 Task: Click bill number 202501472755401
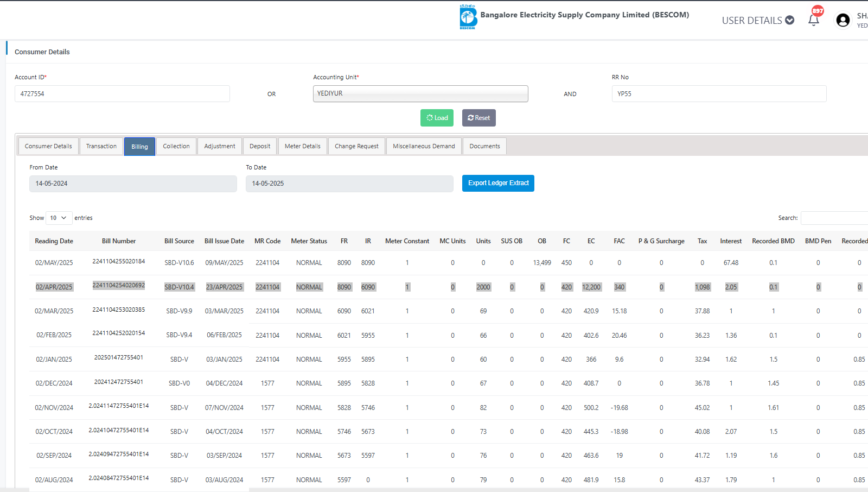pos(119,357)
